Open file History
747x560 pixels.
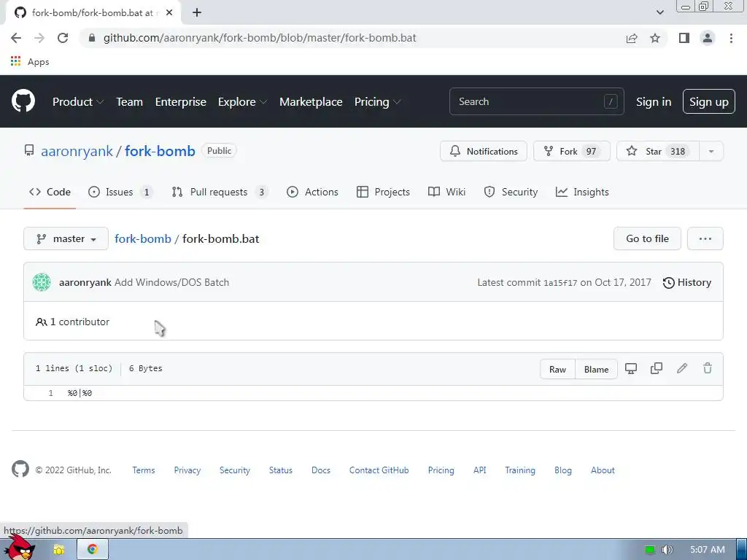pos(687,282)
